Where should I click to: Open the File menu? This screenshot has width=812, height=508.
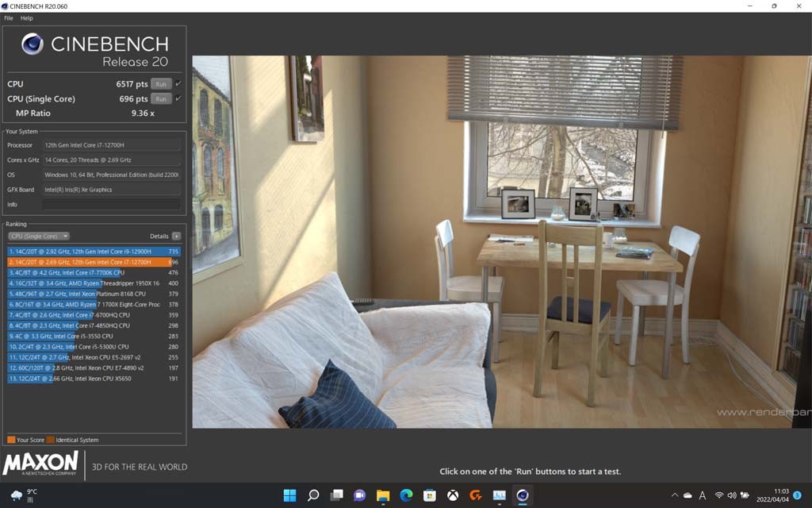click(x=8, y=18)
